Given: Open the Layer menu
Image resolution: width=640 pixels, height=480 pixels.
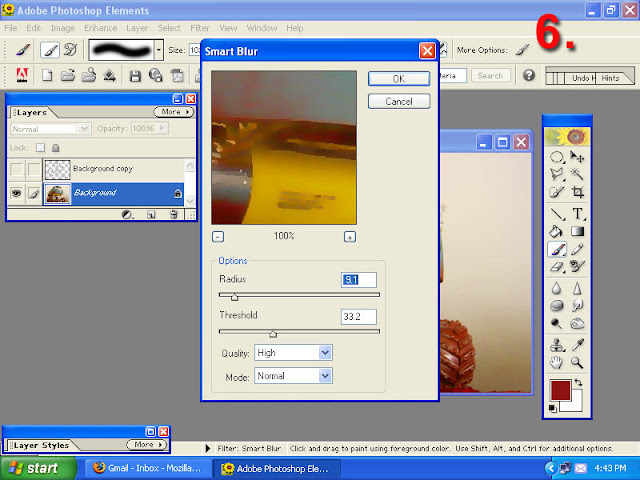Looking at the screenshot, I should click(x=137, y=28).
